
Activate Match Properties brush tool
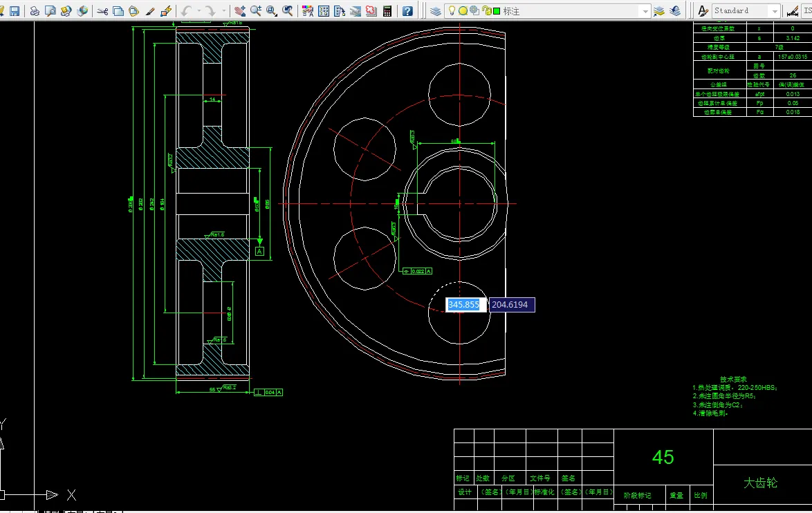150,11
